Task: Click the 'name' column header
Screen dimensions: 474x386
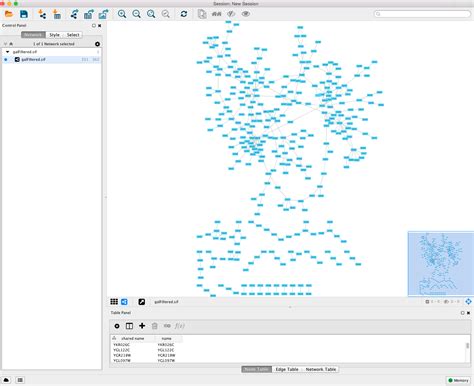Action: tap(166, 338)
